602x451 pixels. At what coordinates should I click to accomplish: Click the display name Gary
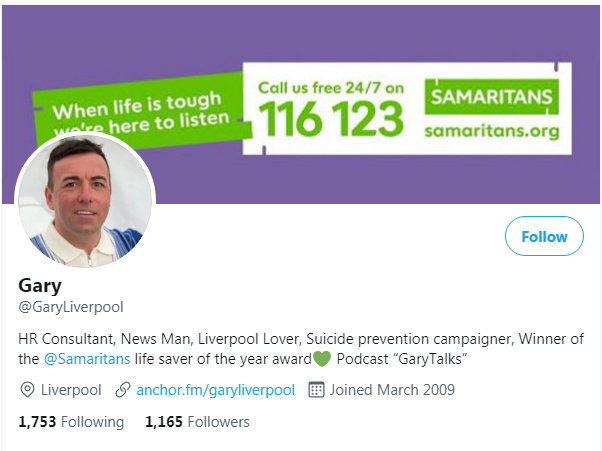(40, 286)
